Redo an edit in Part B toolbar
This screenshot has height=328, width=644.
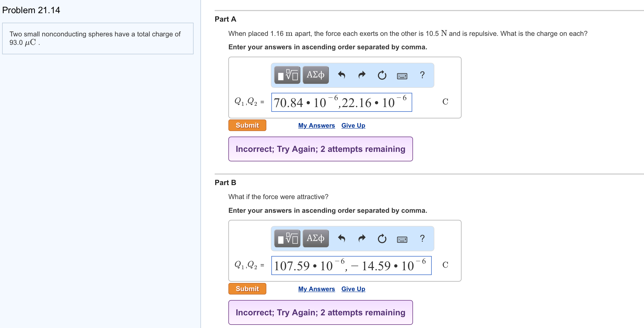point(361,239)
